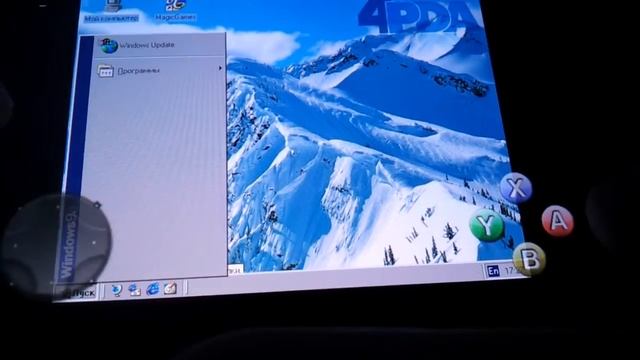Click the En language indicator in tray
This screenshot has width=640, height=360.
pos(493,271)
